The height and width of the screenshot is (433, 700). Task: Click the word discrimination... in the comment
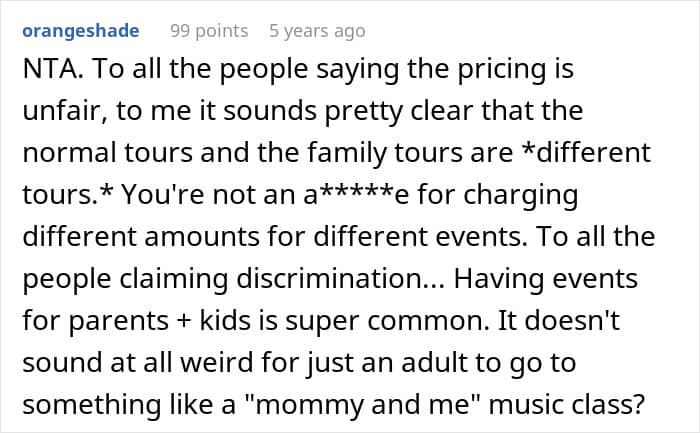340,279
